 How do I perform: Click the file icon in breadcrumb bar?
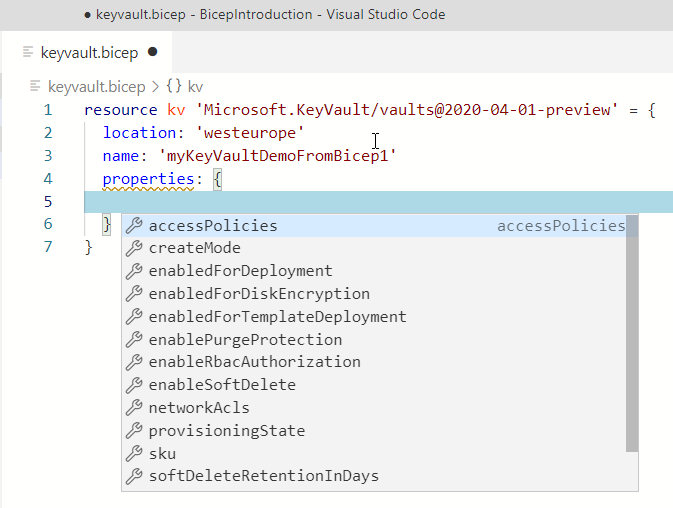tap(36, 87)
